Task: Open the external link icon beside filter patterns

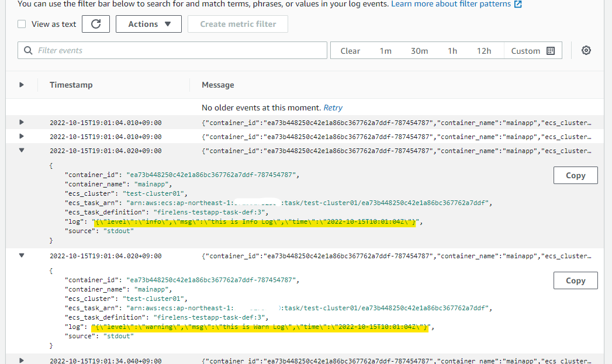Action: pos(518,4)
